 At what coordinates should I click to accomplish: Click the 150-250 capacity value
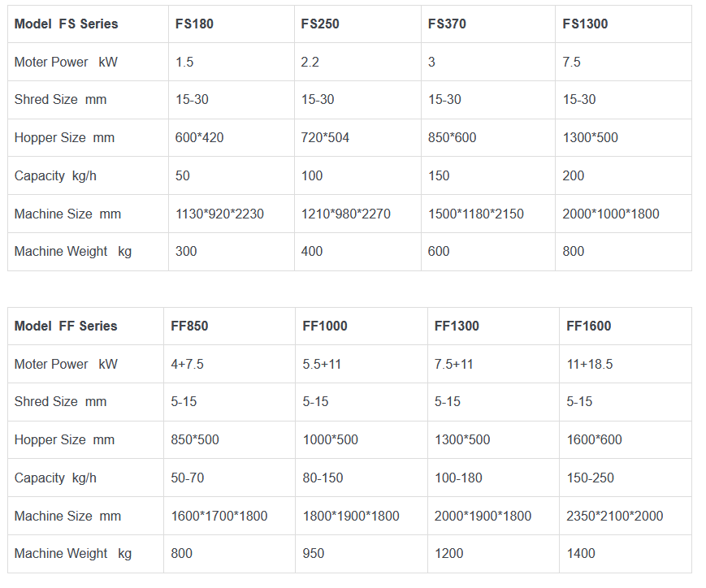(591, 478)
